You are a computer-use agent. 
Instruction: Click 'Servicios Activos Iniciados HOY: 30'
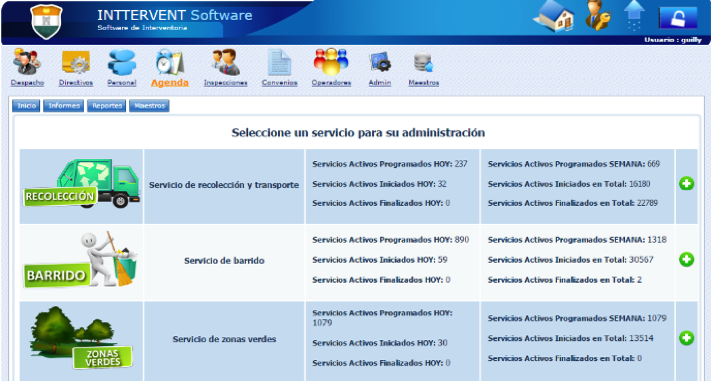pos(380,343)
